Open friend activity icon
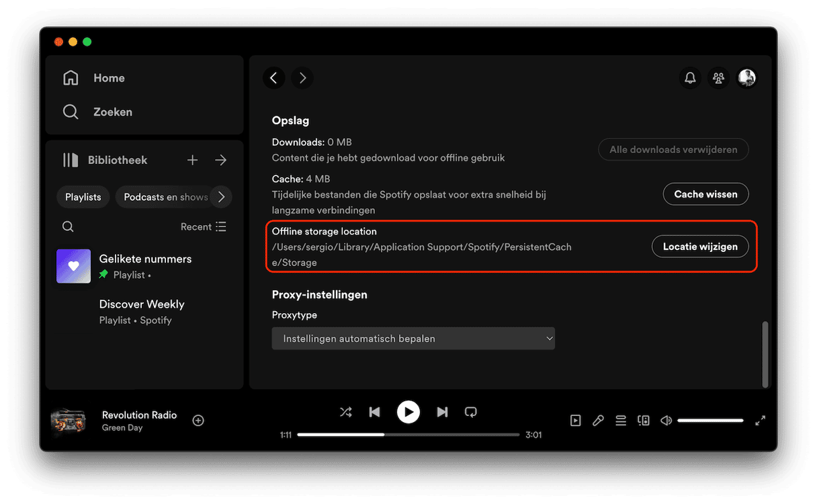 pos(718,78)
